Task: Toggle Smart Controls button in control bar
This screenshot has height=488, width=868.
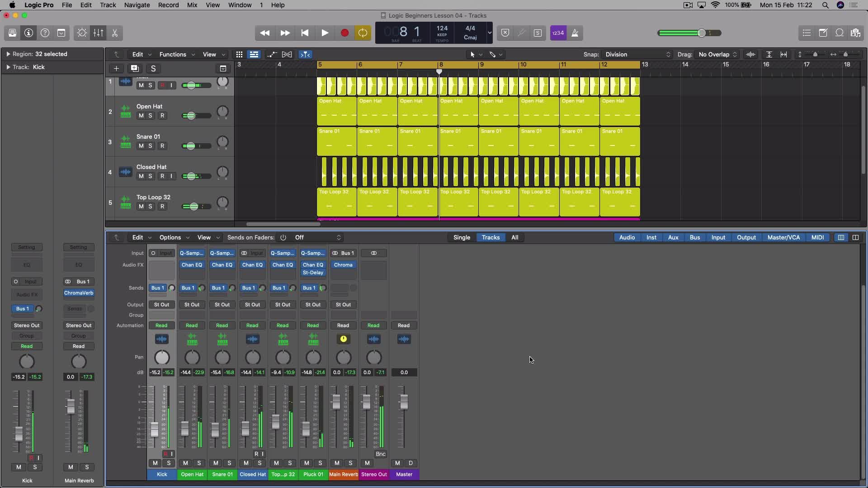Action: (82, 33)
